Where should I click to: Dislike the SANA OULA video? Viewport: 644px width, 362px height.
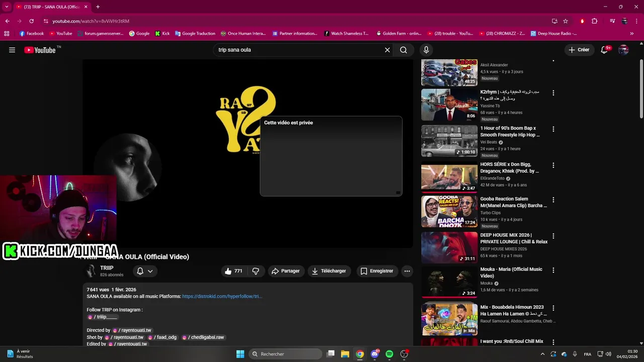pos(256,271)
